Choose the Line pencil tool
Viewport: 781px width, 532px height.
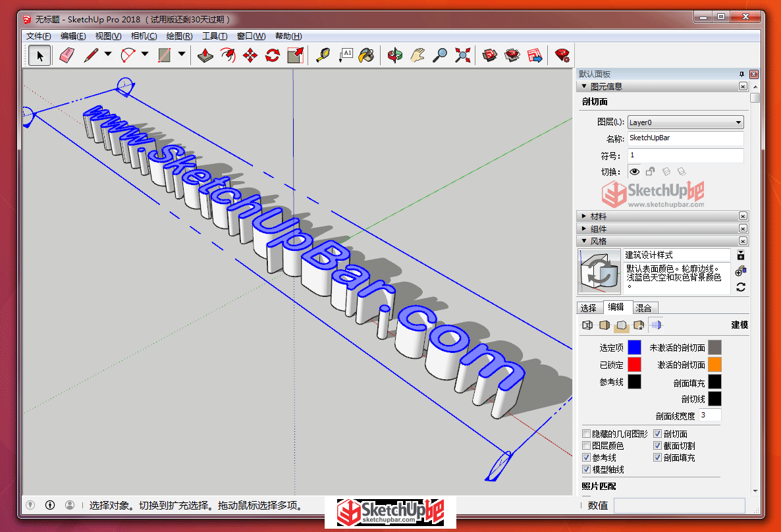91,55
